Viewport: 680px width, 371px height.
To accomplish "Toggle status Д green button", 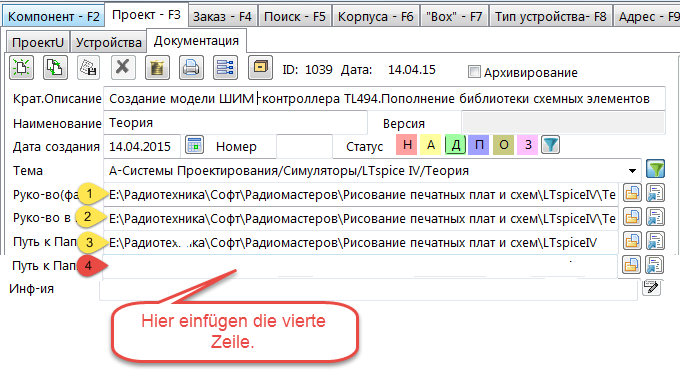I will click(455, 145).
